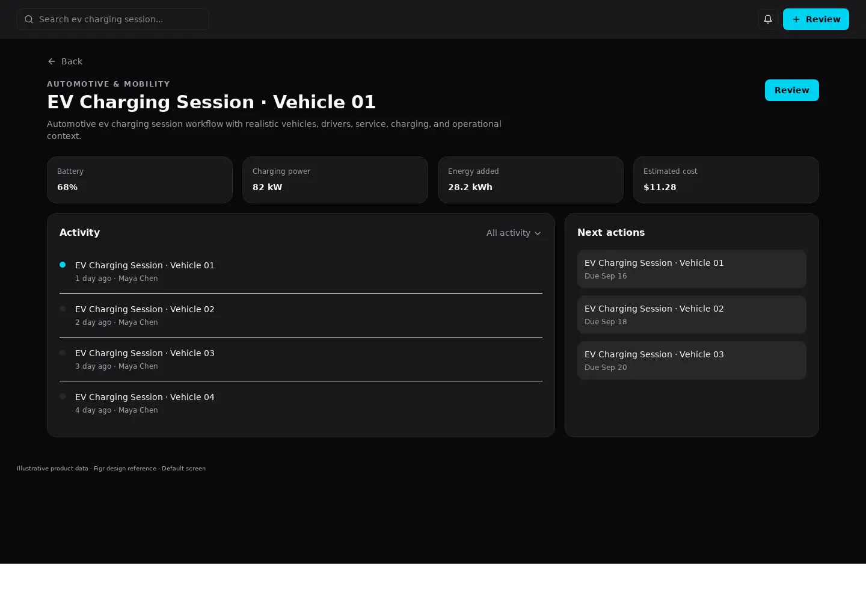Select next action Vehicle 03 due Sep 20
The width and height of the screenshot is (866, 616).
692,360
